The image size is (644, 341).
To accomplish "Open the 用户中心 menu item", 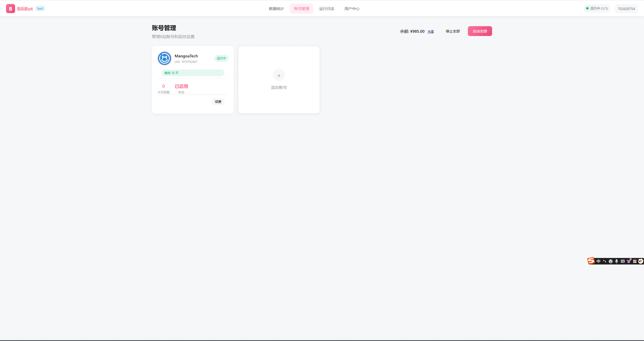I will point(352,8).
